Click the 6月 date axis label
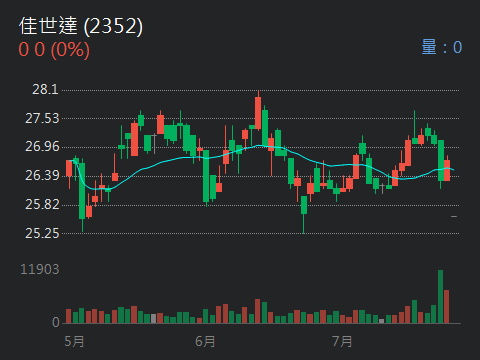This screenshot has height=360, width=480. click(205, 341)
